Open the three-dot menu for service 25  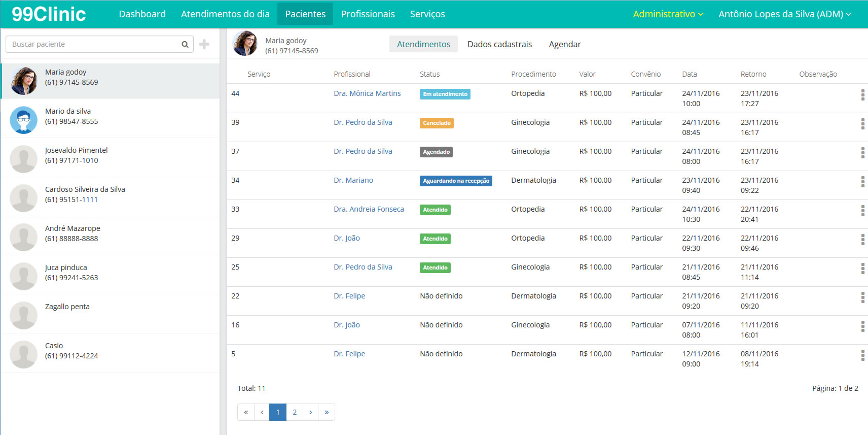click(862, 269)
